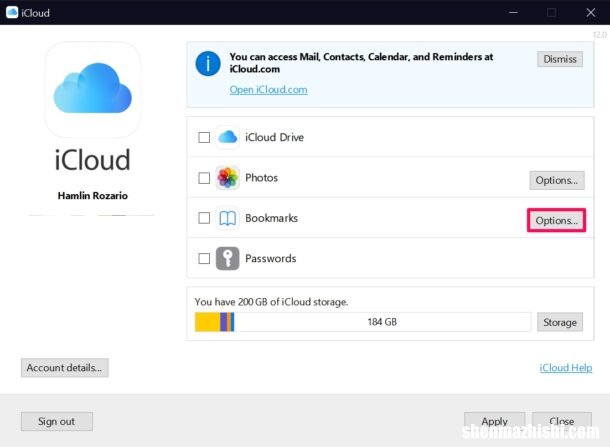The width and height of the screenshot is (610, 447).
Task: Toggle the Passwords checkbox
Action: tap(204, 258)
